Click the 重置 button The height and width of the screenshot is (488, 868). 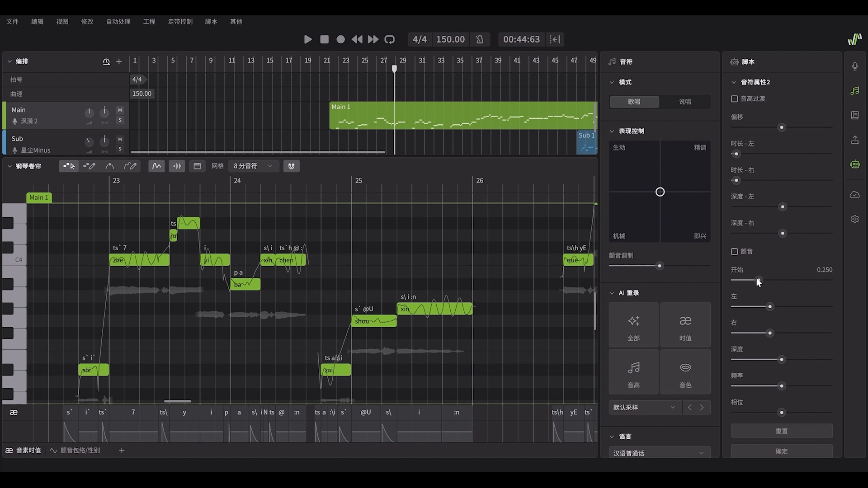(782, 431)
